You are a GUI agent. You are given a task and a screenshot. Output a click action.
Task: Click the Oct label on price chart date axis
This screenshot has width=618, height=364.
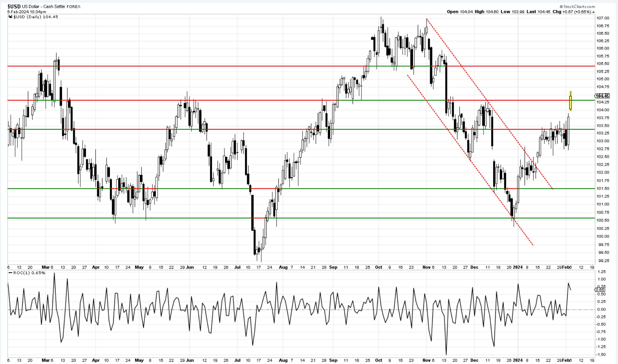click(379, 267)
